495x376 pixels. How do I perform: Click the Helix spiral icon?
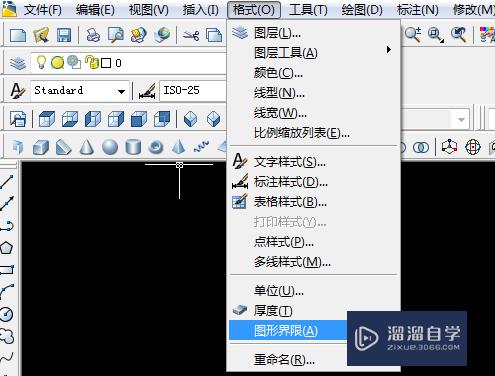[201, 146]
